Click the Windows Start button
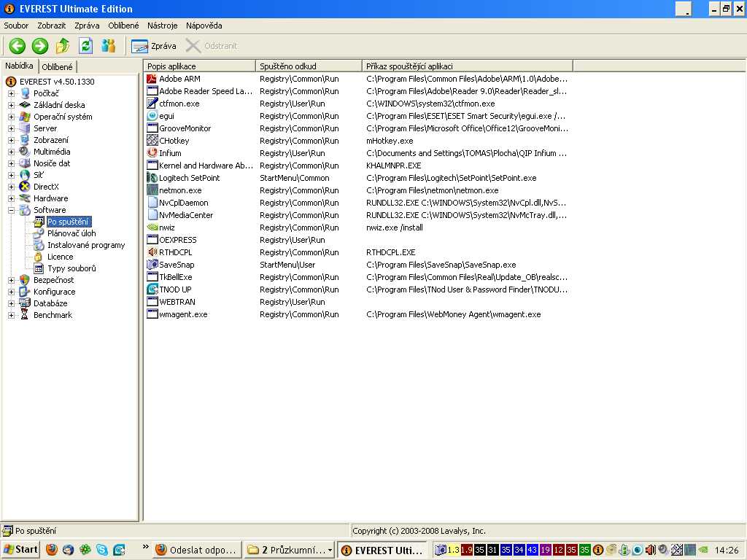This screenshot has height=560, width=747. [20, 550]
